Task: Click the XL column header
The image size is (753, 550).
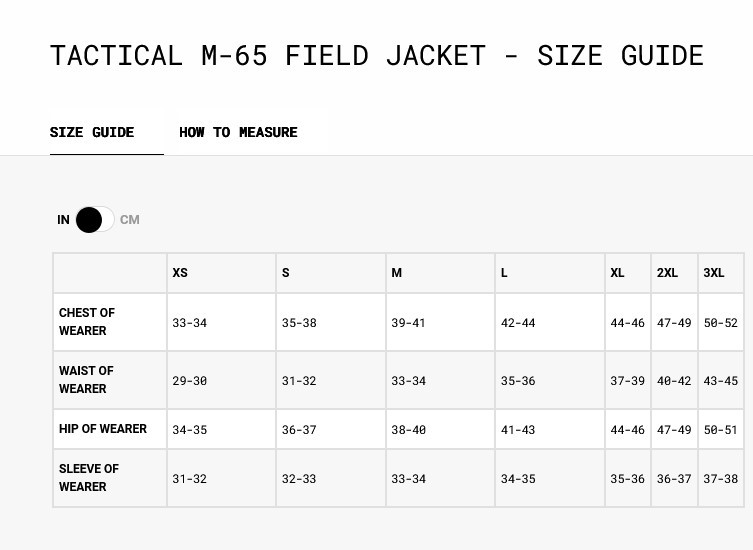Action: pos(617,273)
